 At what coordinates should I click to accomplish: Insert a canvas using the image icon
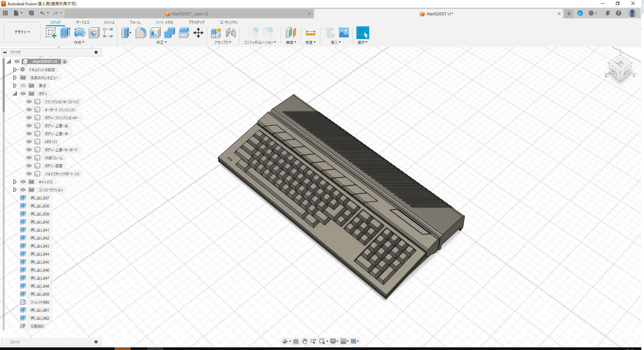tap(344, 32)
